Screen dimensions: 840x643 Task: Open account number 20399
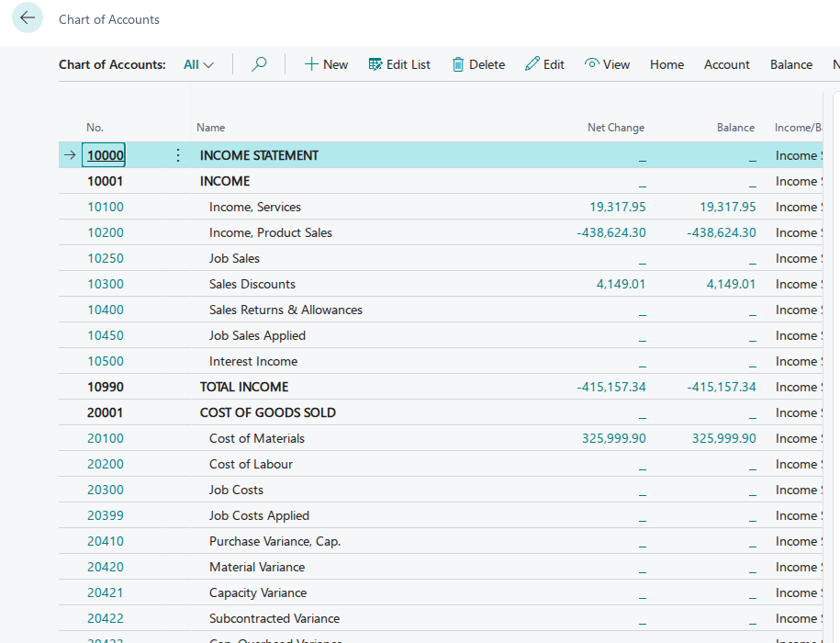click(106, 515)
